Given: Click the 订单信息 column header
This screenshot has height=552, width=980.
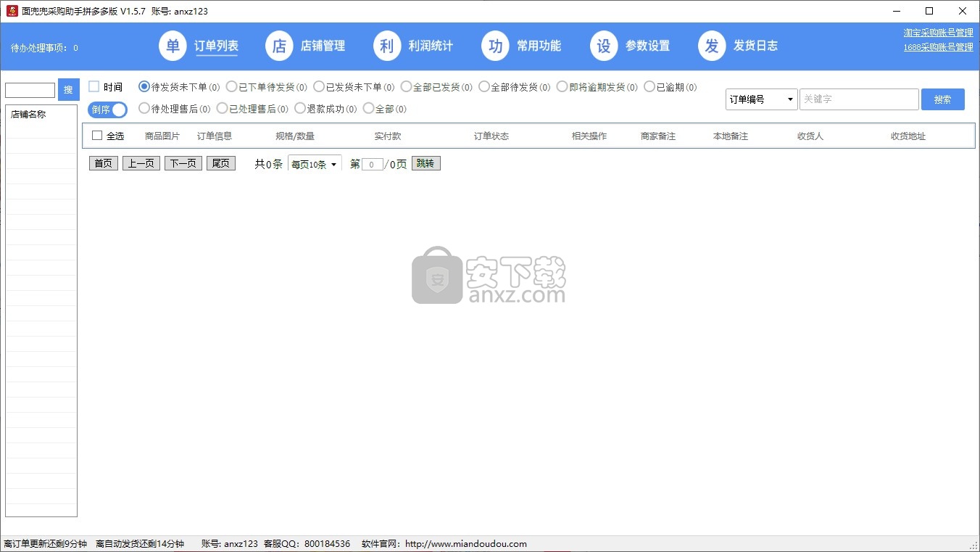Looking at the screenshot, I should tap(215, 136).
